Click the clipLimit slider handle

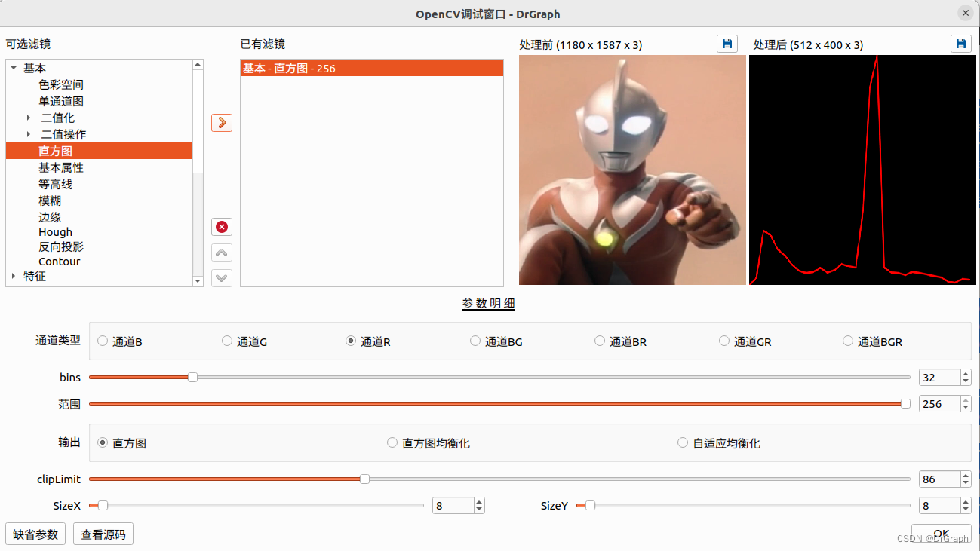click(x=364, y=479)
